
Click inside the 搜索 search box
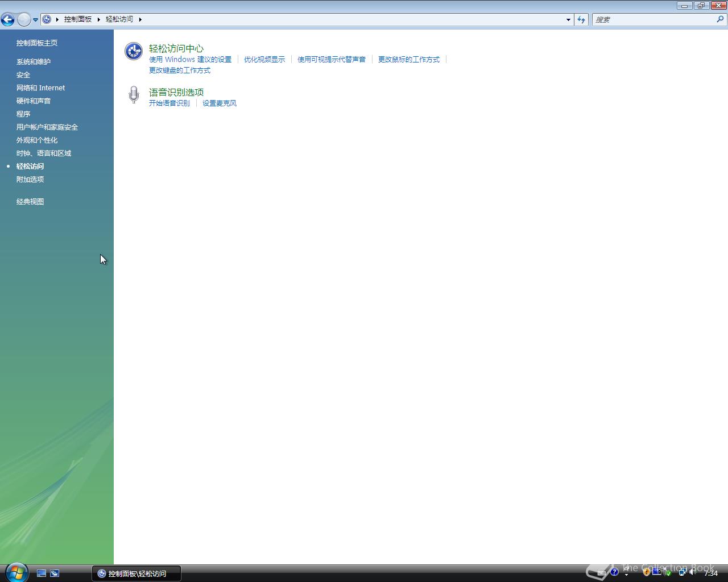coord(654,19)
